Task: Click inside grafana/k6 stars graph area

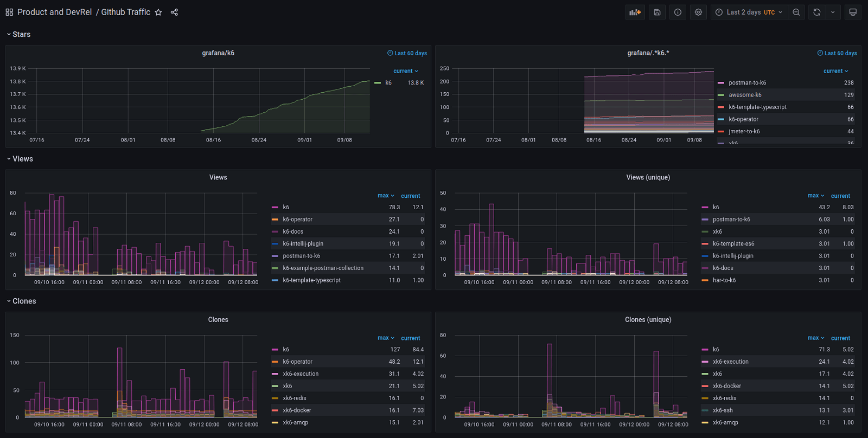Action: pos(198,101)
